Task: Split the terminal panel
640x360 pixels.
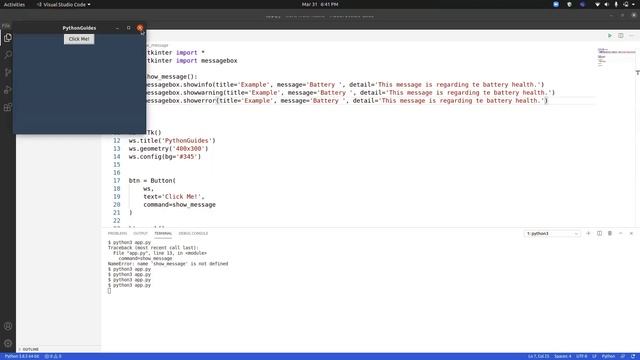Action: [x=599, y=233]
